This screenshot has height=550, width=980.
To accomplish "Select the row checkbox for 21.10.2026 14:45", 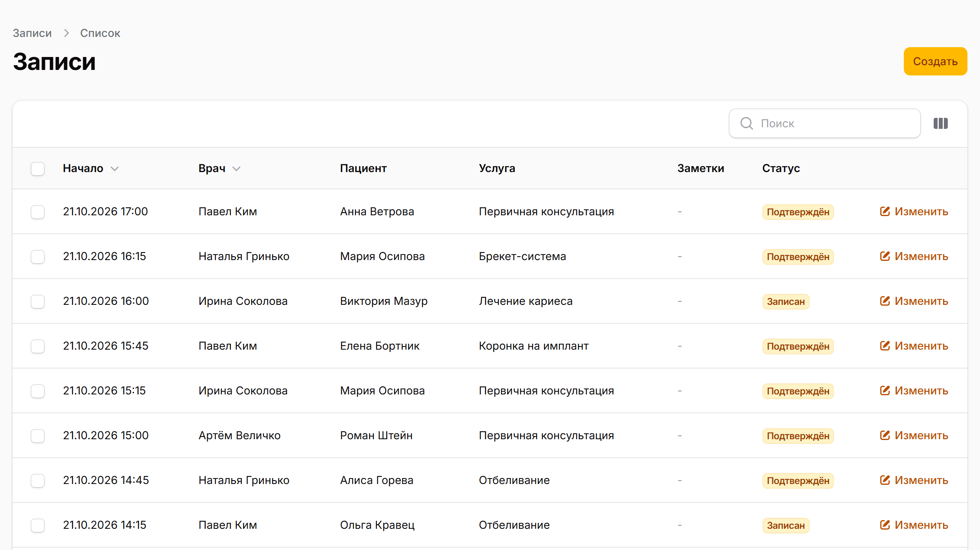I will [x=38, y=481].
